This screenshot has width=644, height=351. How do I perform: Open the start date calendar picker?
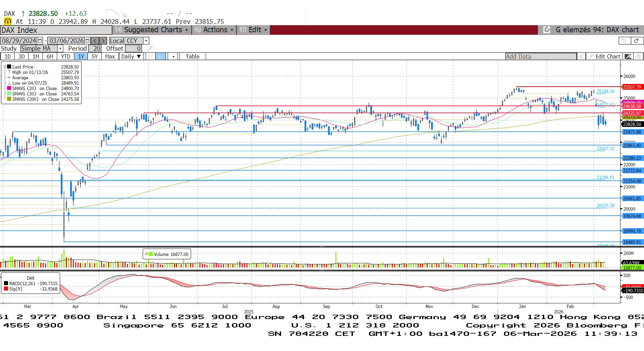tap(40, 41)
